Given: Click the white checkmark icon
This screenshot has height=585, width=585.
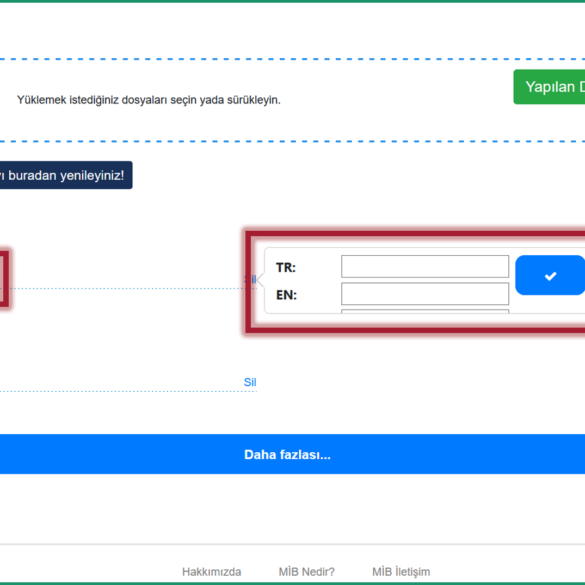Looking at the screenshot, I should pyautogui.click(x=550, y=276).
